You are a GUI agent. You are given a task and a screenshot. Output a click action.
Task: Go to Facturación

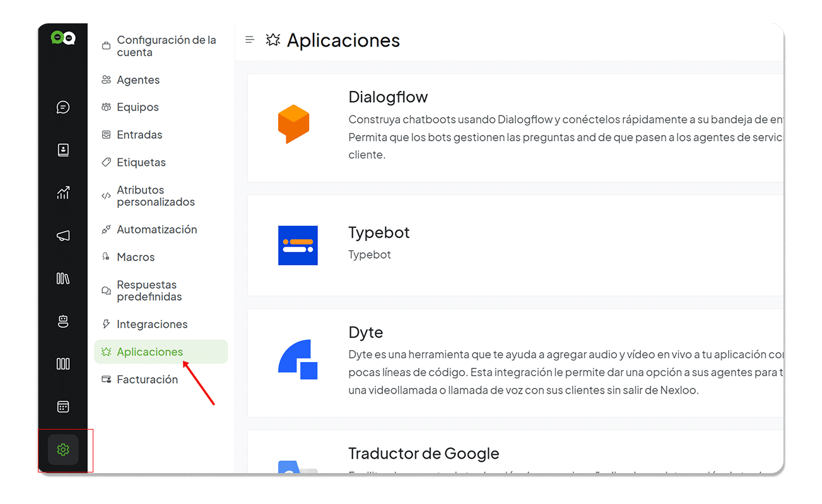click(147, 379)
